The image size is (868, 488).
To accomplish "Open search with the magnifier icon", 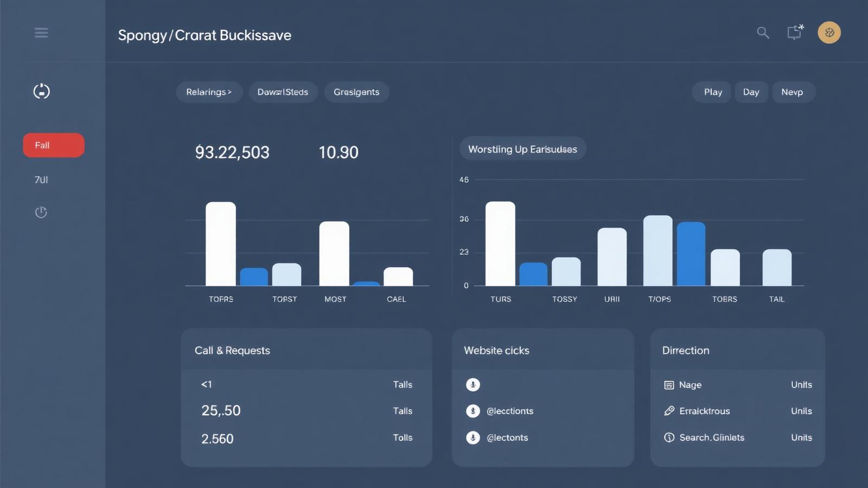I will 763,33.
